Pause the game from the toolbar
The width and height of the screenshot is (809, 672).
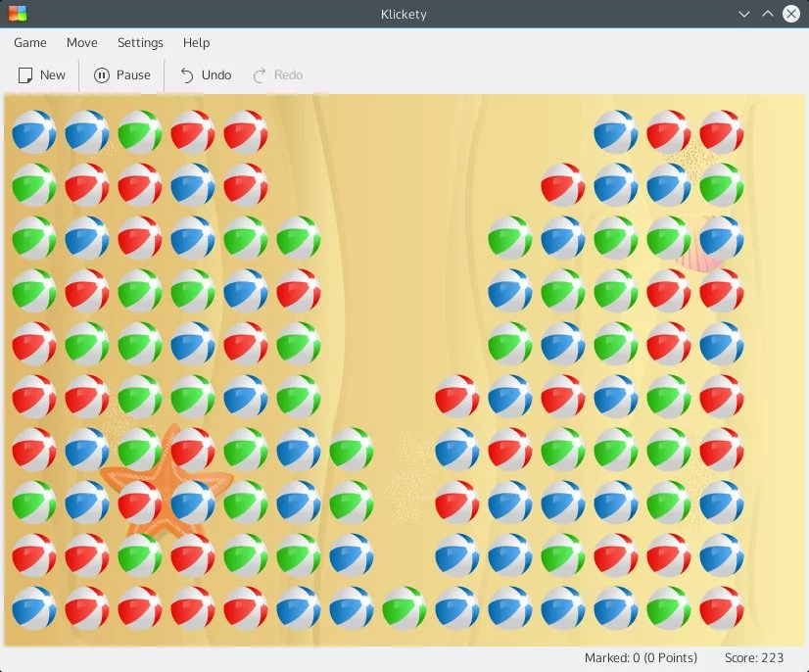click(x=122, y=75)
